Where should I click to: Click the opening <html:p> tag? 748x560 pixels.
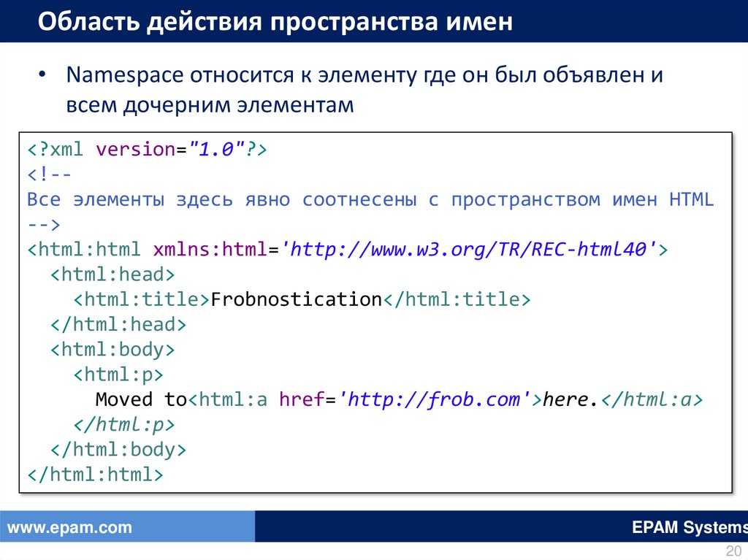tap(118, 375)
